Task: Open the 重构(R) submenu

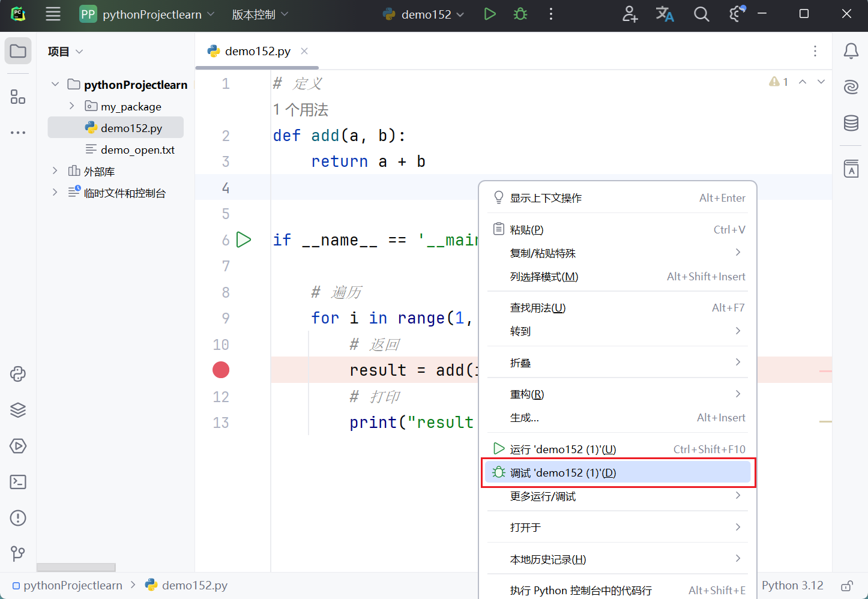Action: (x=618, y=394)
